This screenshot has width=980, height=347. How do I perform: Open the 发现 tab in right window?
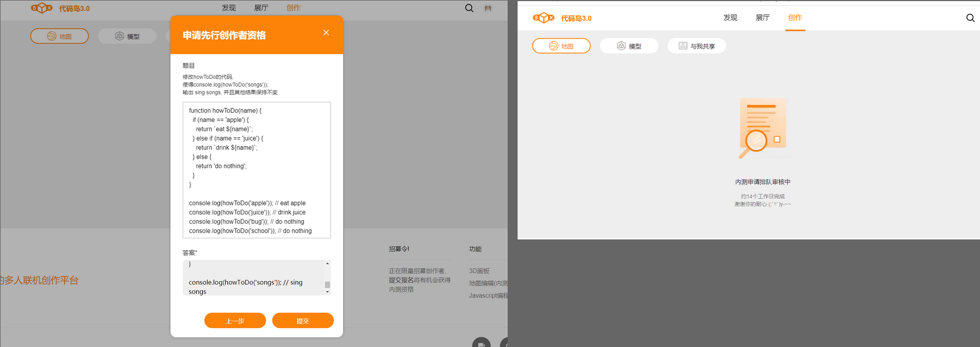[x=730, y=18]
